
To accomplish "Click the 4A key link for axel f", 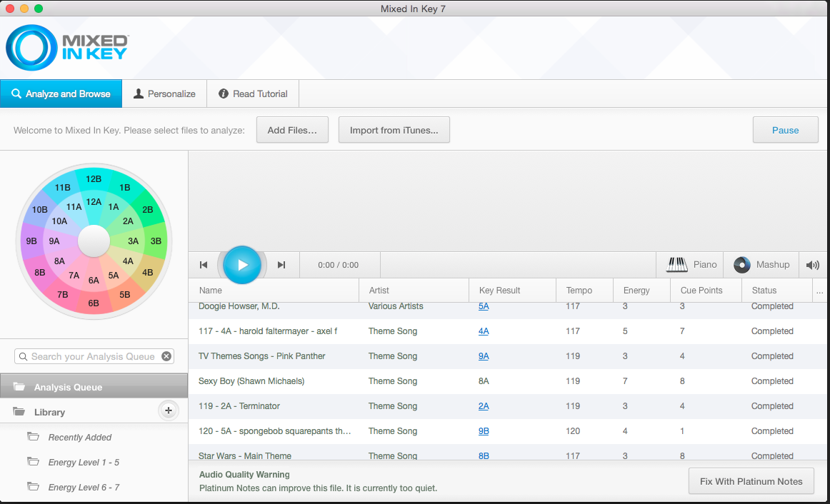I will (x=484, y=331).
